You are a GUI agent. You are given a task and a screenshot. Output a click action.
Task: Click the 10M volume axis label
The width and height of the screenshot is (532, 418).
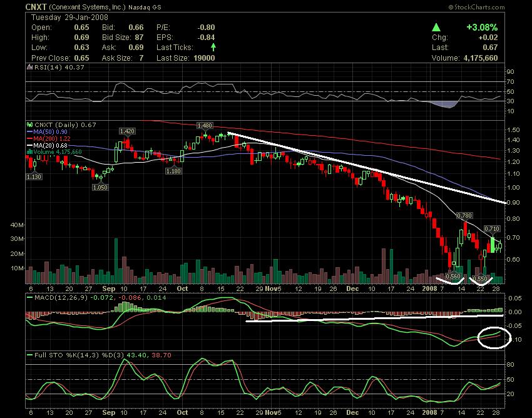click(x=18, y=268)
